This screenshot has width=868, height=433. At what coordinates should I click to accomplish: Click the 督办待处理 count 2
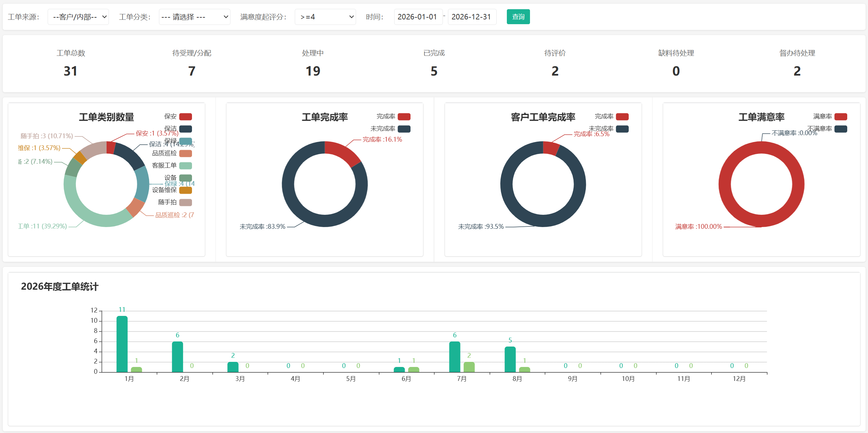(797, 71)
